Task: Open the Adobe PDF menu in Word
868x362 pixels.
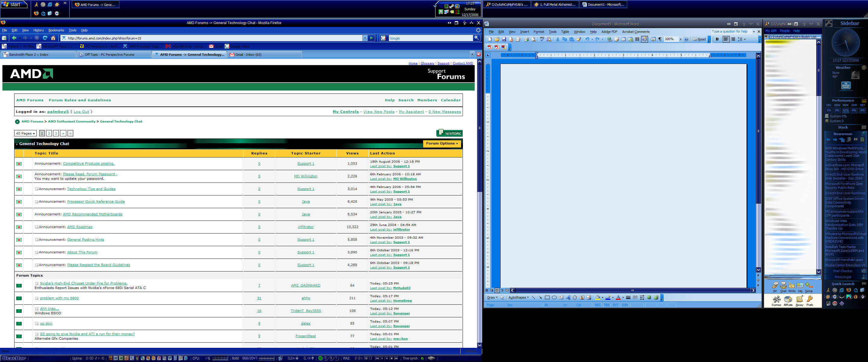Action: pos(609,32)
